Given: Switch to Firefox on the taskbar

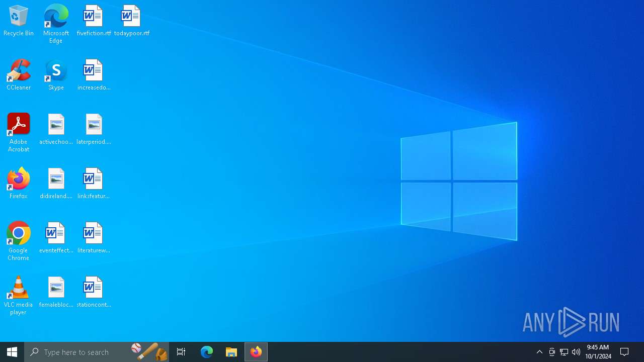Looking at the screenshot, I should point(256,352).
